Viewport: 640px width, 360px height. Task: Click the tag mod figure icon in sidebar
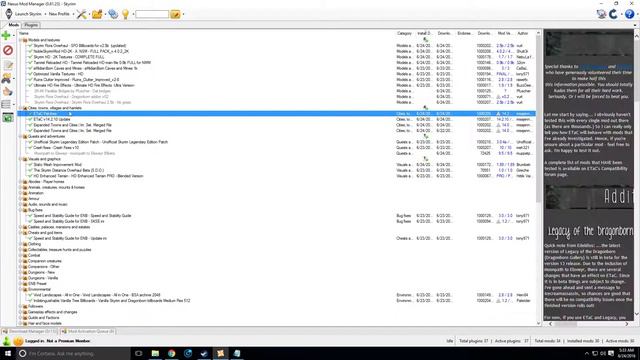pyautogui.click(x=7, y=78)
